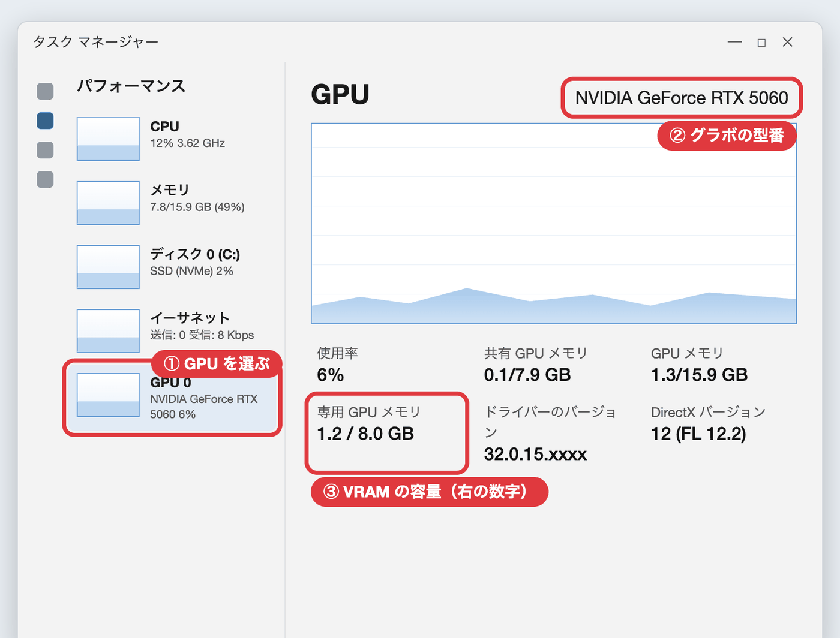Close the Task Manager window
Screen dimensions: 840x638
(x=788, y=42)
